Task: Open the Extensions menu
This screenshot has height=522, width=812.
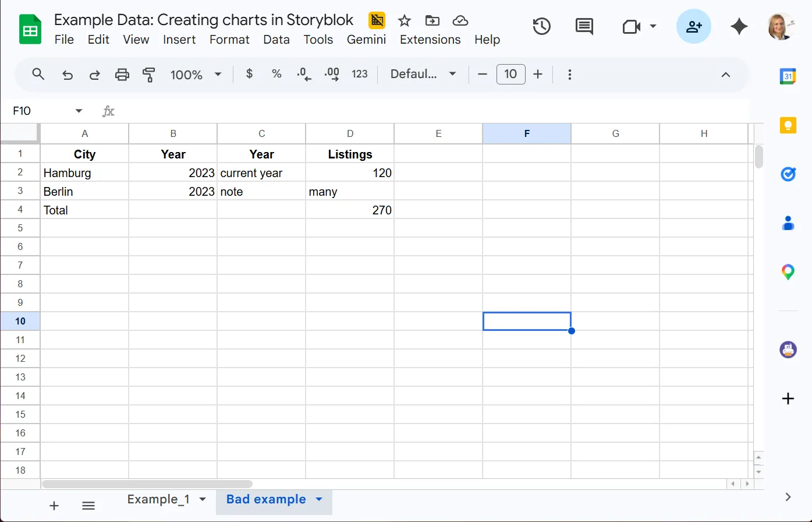Action: click(x=430, y=40)
